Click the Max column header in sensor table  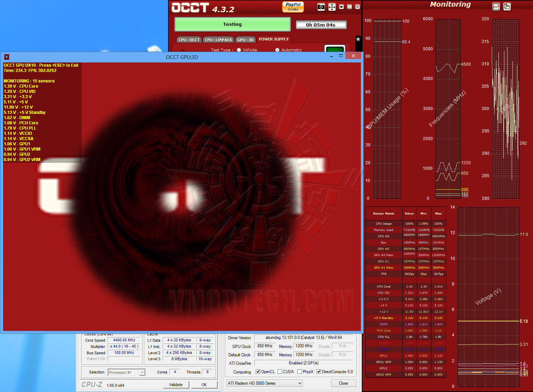point(438,213)
